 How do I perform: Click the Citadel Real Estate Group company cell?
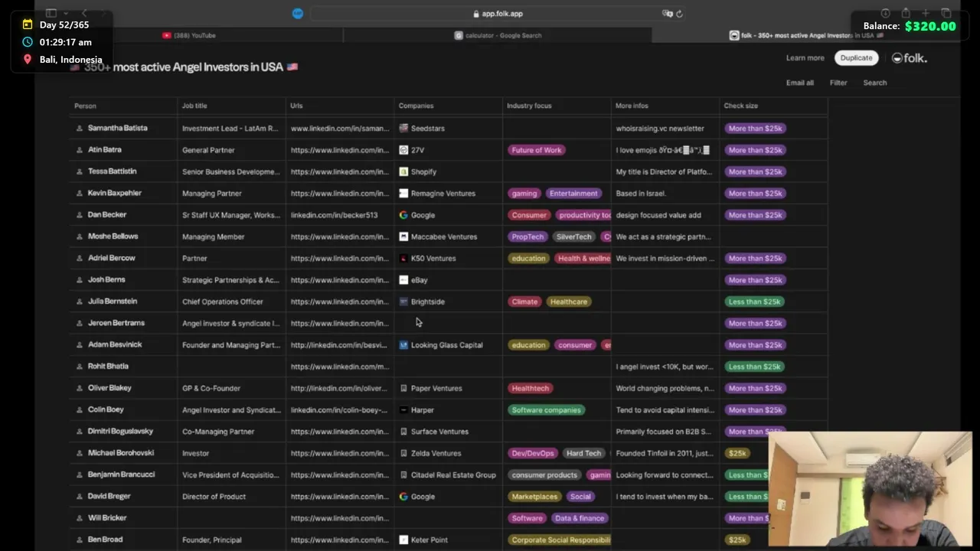click(x=448, y=475)
